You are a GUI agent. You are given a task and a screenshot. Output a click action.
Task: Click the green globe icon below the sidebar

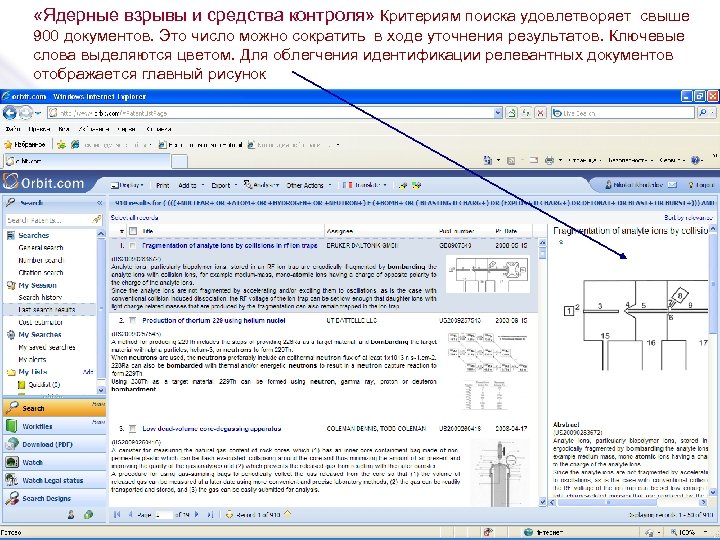[89, 515]
